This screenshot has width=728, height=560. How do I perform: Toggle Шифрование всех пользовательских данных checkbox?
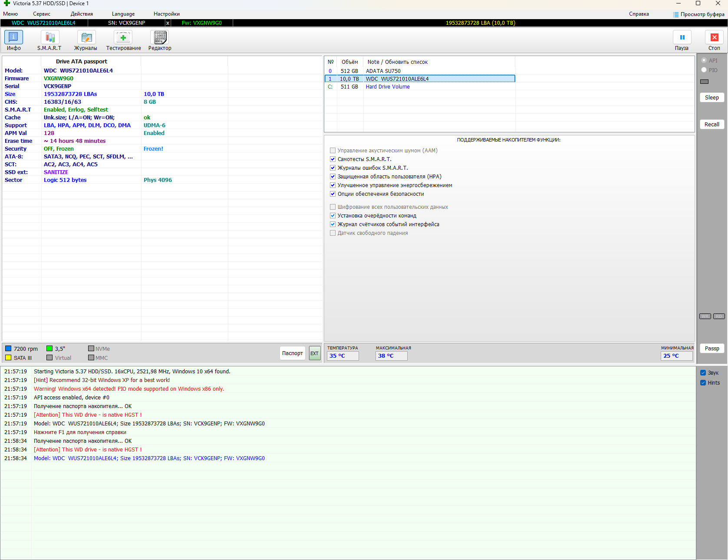coord(333,207)
